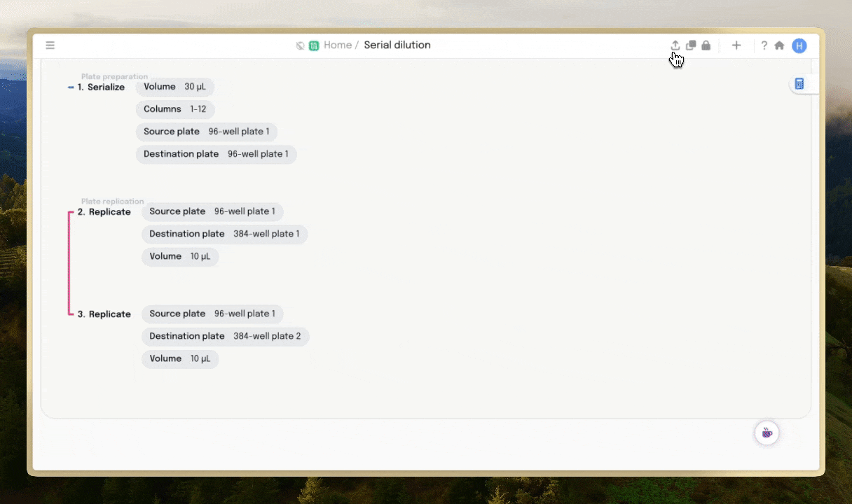Open the hamburger sidebar menu
Viewport: 852px width, 504px height.
50,45
